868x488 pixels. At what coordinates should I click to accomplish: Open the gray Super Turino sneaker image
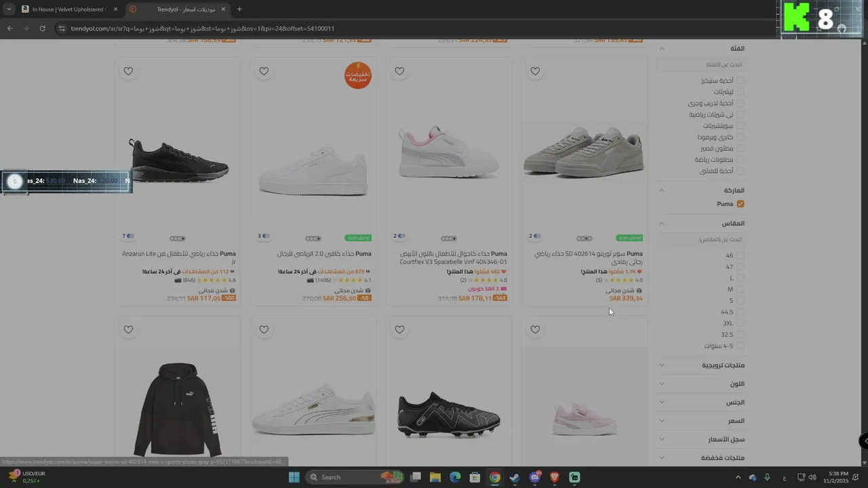click(x=584, y=152)
